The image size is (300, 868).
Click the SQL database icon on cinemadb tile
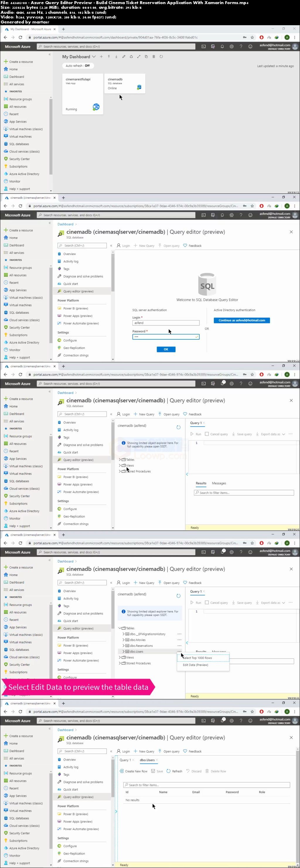click(139, 88)
